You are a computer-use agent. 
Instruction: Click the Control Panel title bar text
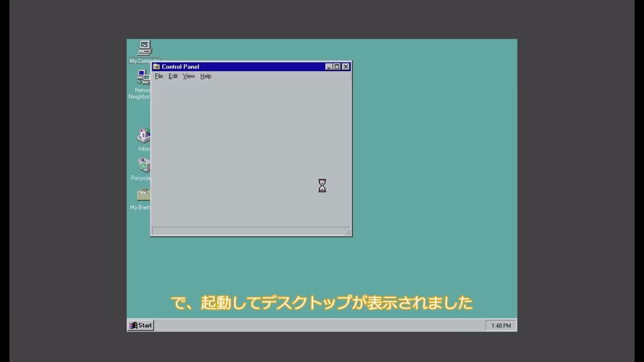(180, 67)
